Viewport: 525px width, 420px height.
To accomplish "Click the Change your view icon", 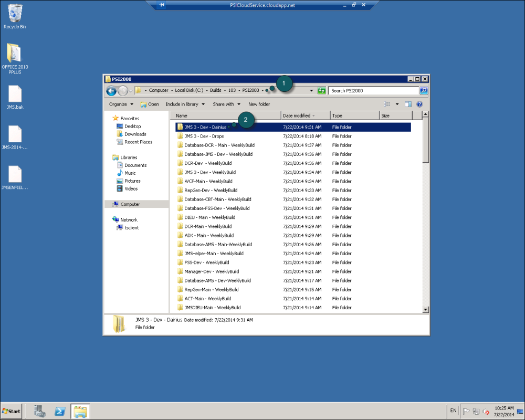I will click(387, 104).
